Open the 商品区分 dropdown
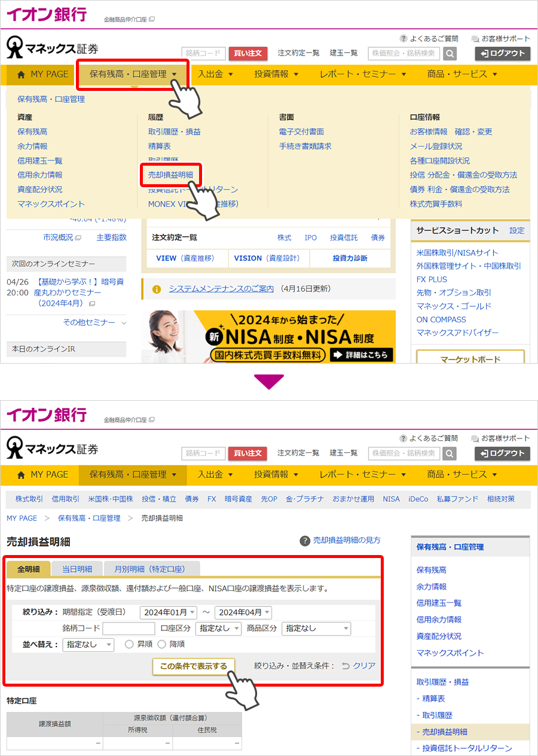The height and width of the screenshot is (756, 538). coord(316,629)
